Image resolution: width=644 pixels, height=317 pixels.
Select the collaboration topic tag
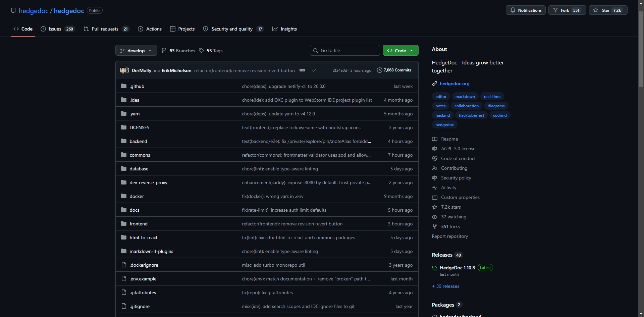[x=467, y=106]
